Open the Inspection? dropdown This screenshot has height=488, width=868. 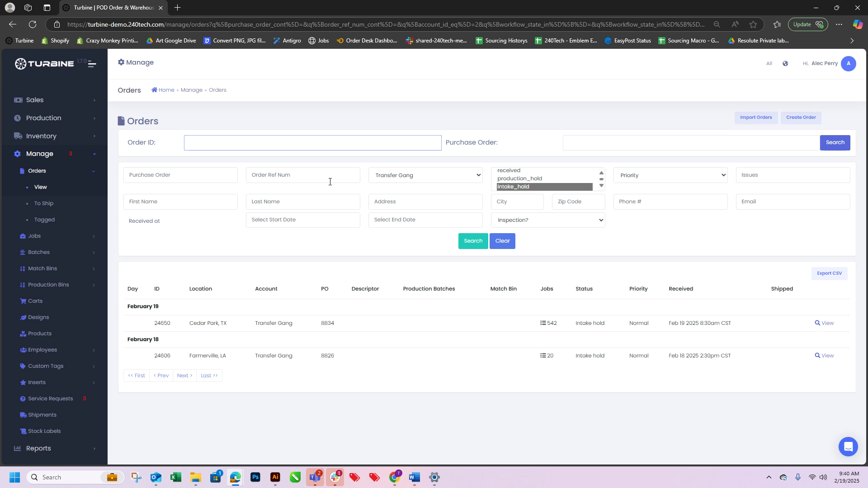coord(547,220)
